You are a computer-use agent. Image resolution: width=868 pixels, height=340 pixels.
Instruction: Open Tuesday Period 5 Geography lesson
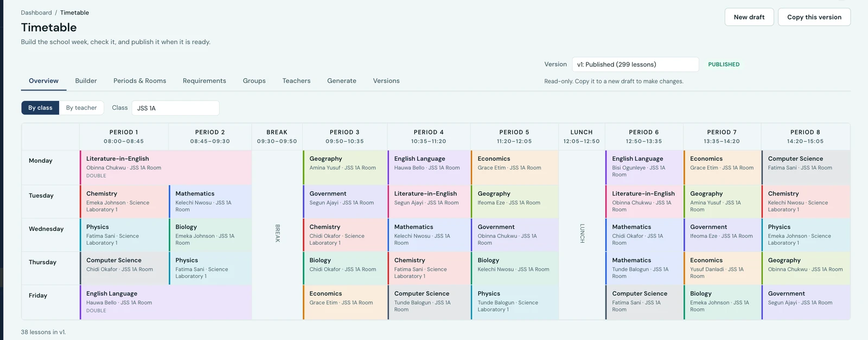pyautogui.click(x=515, y=202)
